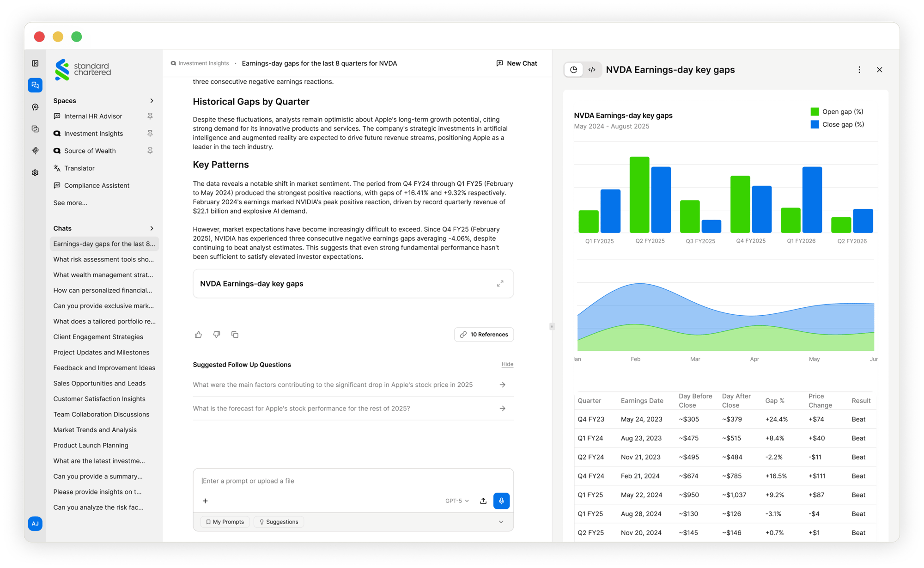The width and height of the screenshot is (924, 568).
Task: Open the settings gear in sidebar
Action: tap(35, 172)
